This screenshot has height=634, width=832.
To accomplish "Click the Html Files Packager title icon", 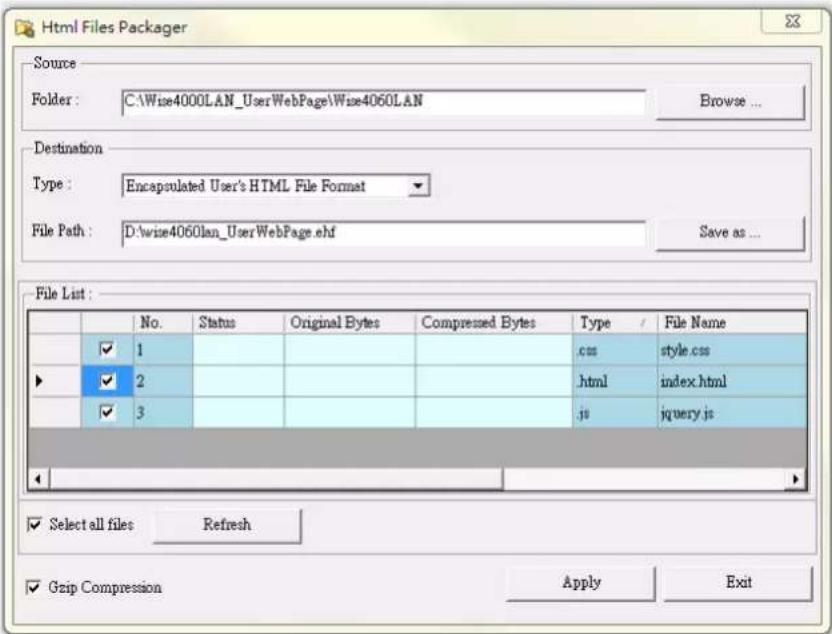I will click(x=24, y=28).
